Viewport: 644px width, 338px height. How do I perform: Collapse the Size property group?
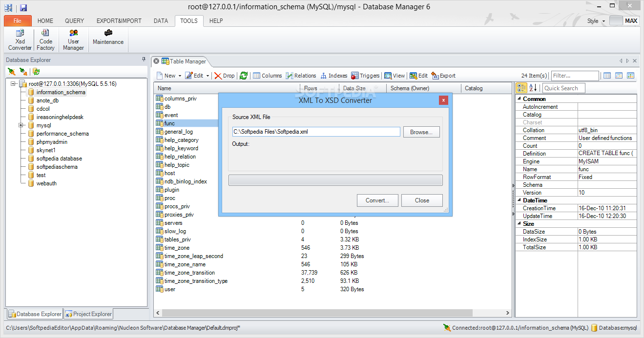519,224
